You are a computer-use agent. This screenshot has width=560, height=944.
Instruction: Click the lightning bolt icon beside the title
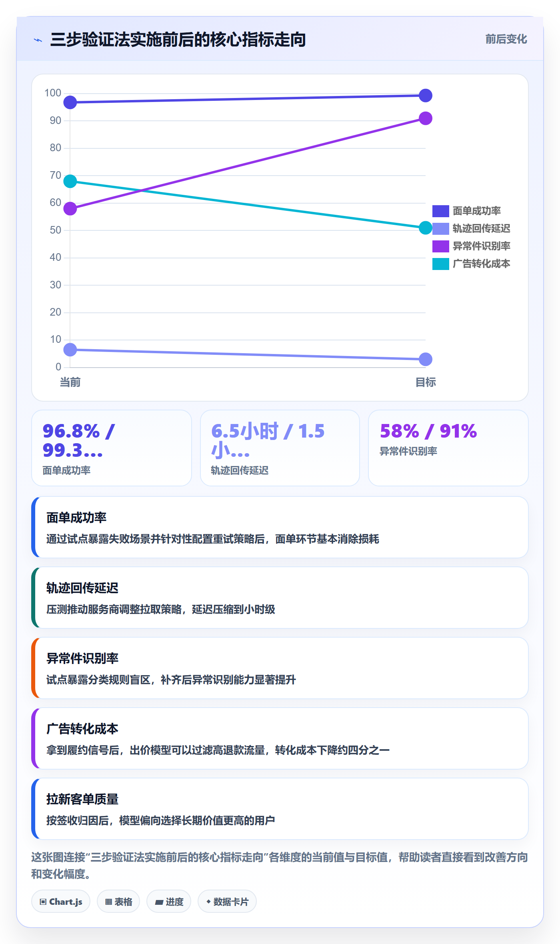click(x=38, y=40)
